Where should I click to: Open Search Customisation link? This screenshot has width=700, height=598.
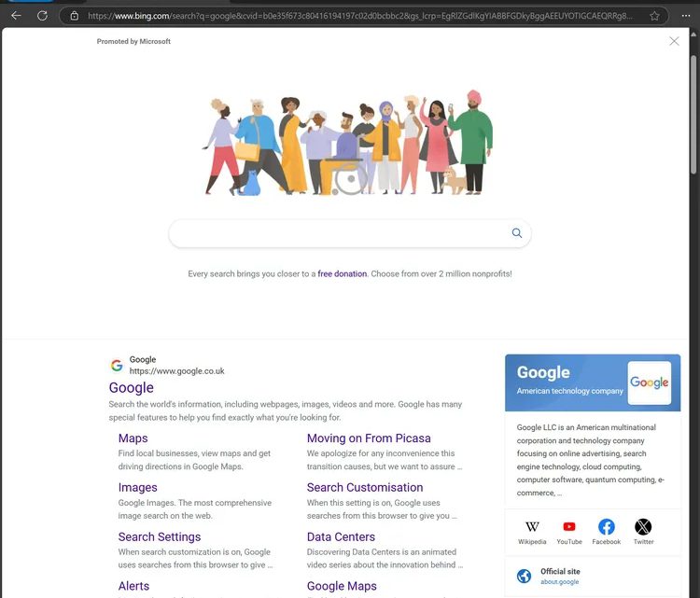pyautogui.click(x=365, y=487)
